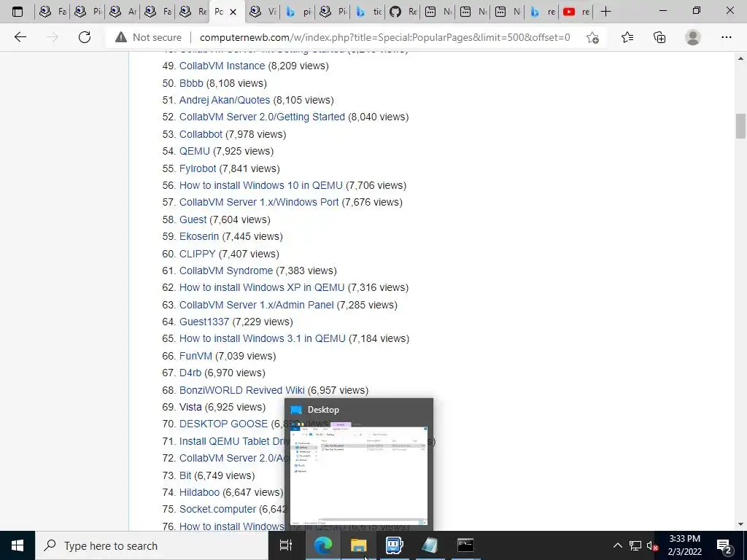Open the Hildaboo link
Image resolution: width=747 pixels, height=560 pixels.
(199, 492)
